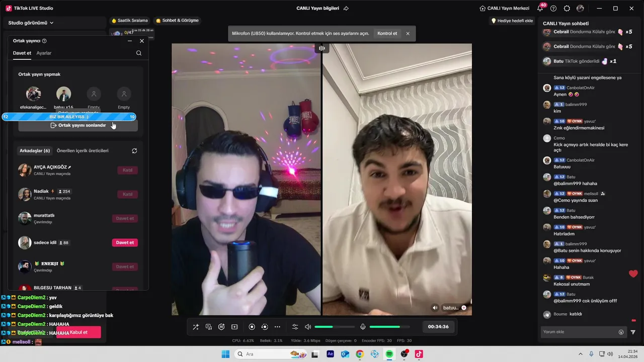The width and height of the screenshot is (644, 362).
Task: Mute batuu's video audio speaker icon
Action: [435, 308]
